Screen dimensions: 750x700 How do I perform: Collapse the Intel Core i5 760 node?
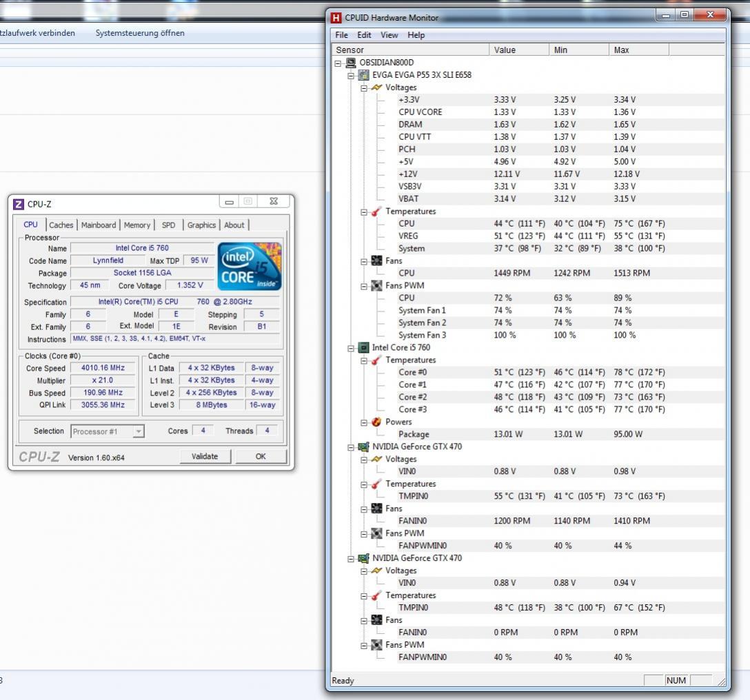(x=351, y=348)
